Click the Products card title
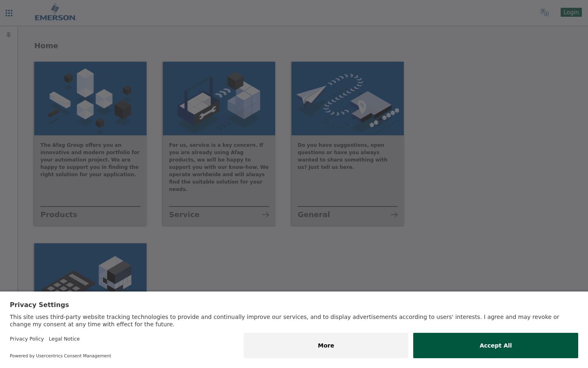This screenshot has height=368, width=588. tap(59, 215)
